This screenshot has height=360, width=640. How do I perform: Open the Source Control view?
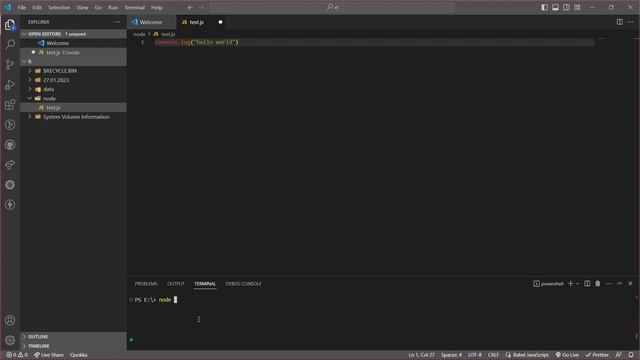pyautogui.click(x=10, y=64)
